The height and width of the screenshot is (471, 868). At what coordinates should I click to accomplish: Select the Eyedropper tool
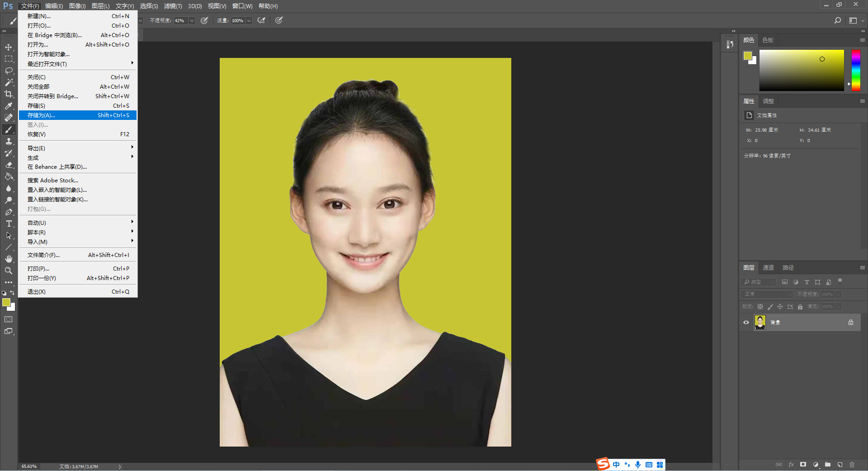point(9,106)
